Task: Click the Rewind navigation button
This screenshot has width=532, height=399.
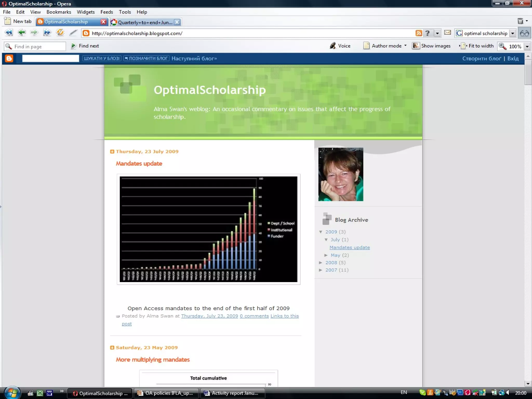Action: pyautogui.click(x=9, y=33)
